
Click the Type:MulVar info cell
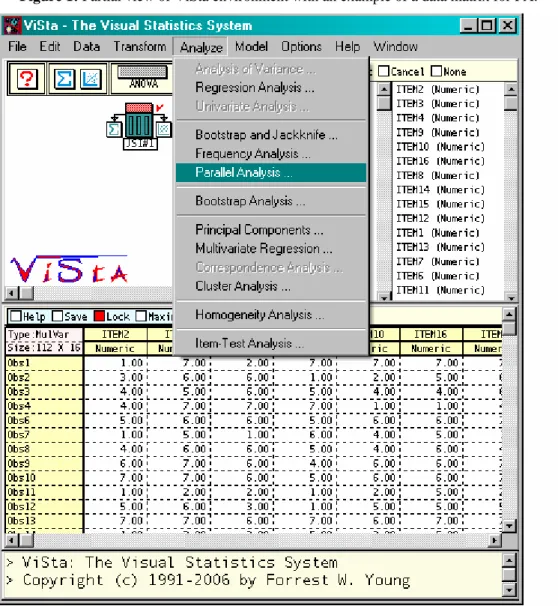(x=44, y=335)
